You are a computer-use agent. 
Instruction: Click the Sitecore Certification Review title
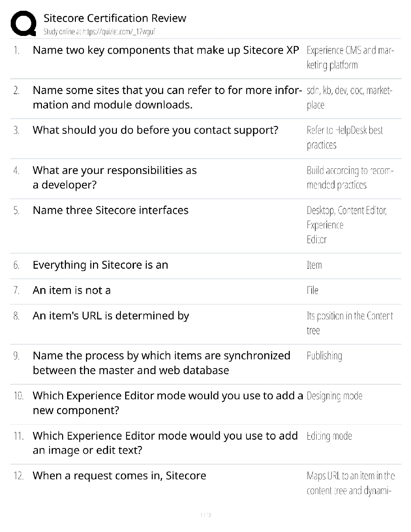point(115,18)
